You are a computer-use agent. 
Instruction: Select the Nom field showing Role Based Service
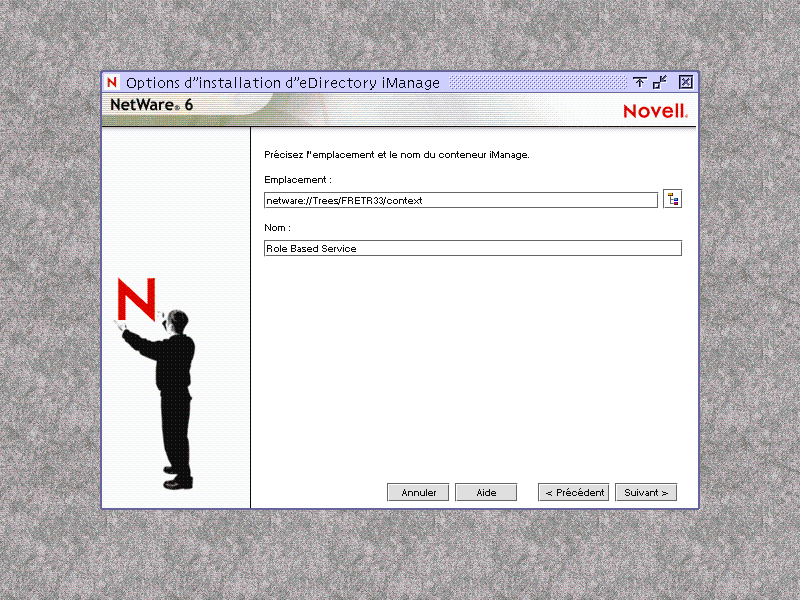(x=472, y=248)
